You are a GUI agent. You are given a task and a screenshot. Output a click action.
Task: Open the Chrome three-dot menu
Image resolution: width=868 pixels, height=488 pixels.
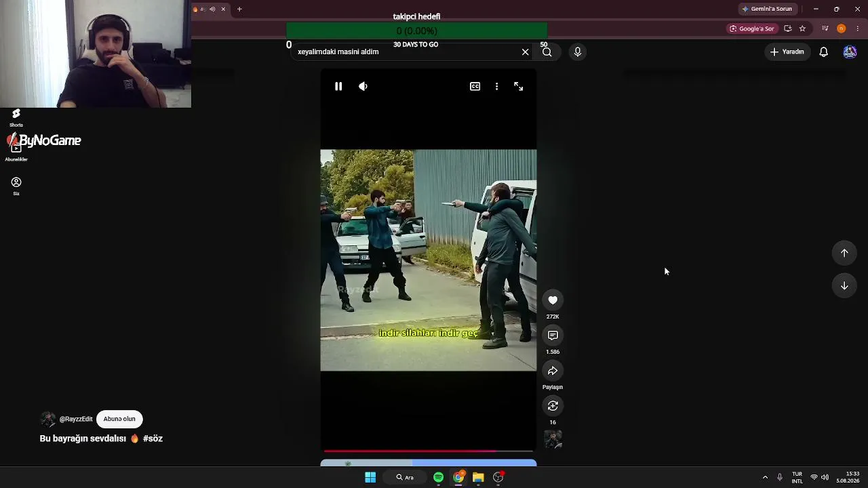point(858,28)
